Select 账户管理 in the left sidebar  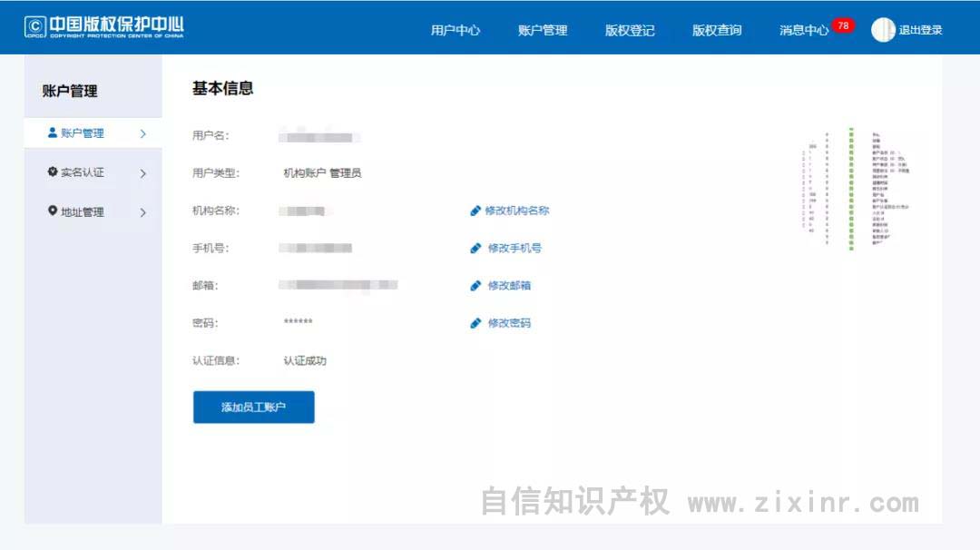(x=93, y=133)
